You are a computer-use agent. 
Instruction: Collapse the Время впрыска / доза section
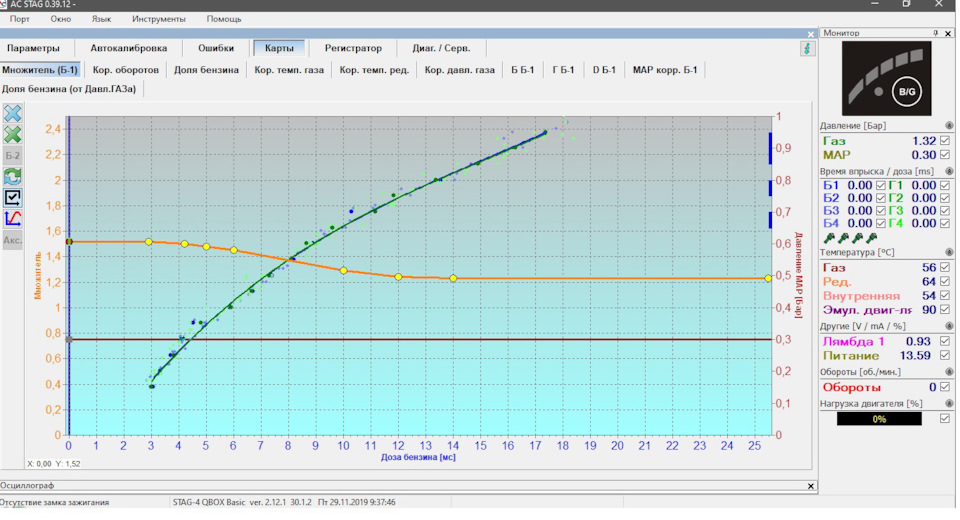pos(949,171)
